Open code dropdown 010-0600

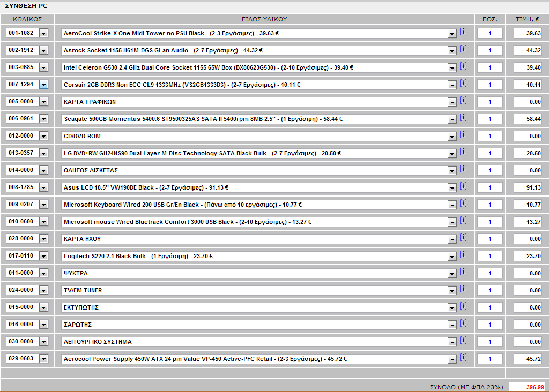[43, 222]
